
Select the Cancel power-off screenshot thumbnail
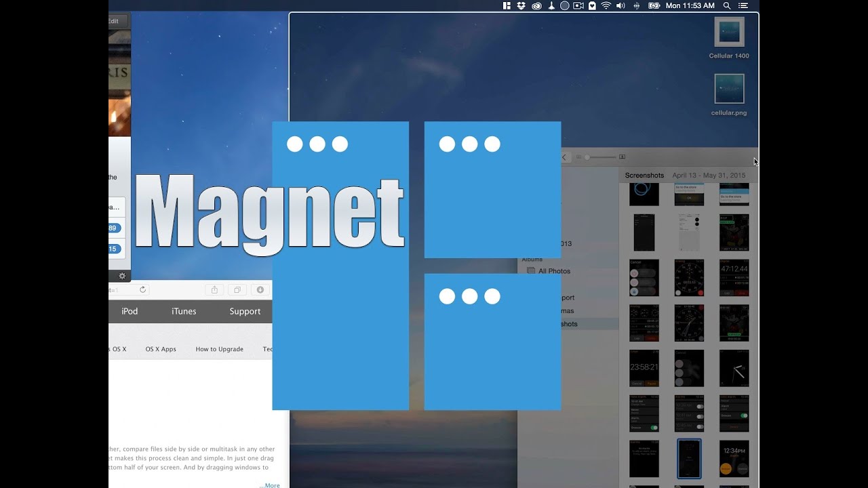tap(644, 278)
